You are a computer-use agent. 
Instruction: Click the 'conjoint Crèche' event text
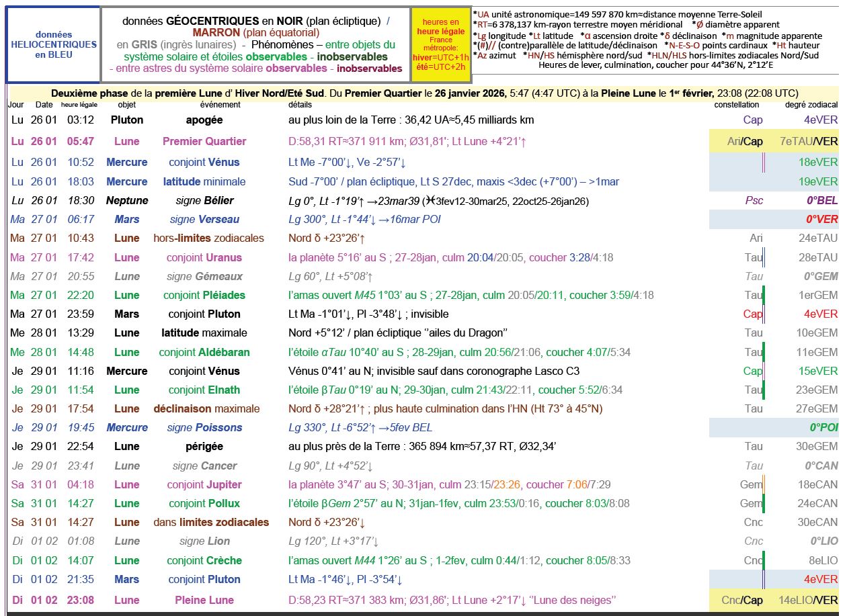click(x=204, y=560)
